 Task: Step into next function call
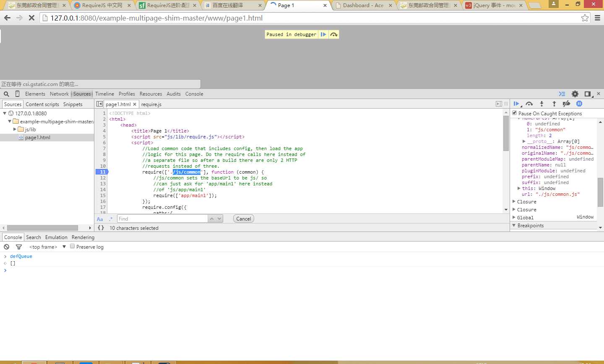coord(542,104)
